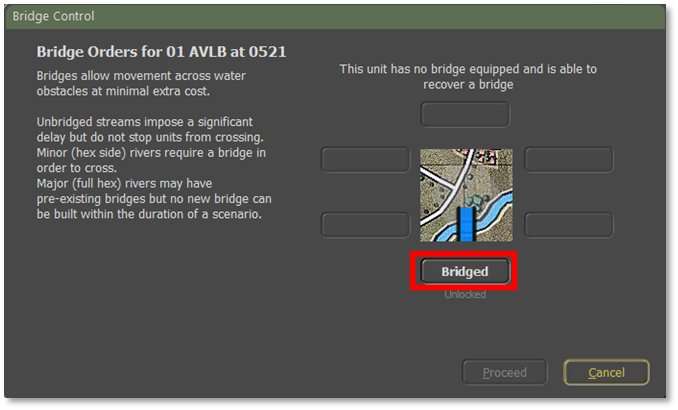This screenshot has height=410, width=678.
Task: Click the blue bridge marker on the map
Action: coord(464,225)
